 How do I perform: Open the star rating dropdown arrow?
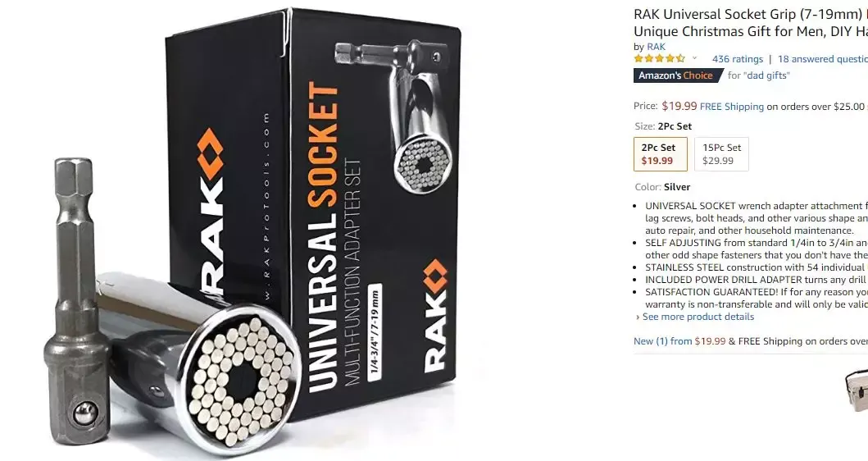pos(695,58)
